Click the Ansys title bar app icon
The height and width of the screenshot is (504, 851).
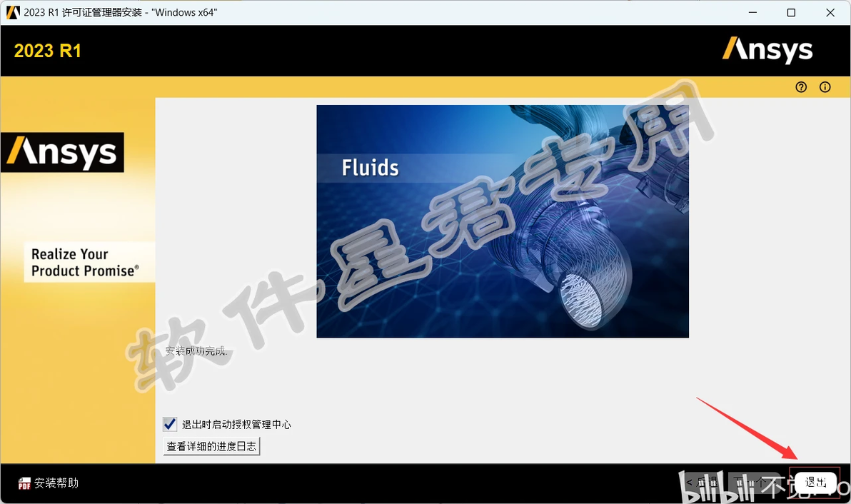[13, 12]
